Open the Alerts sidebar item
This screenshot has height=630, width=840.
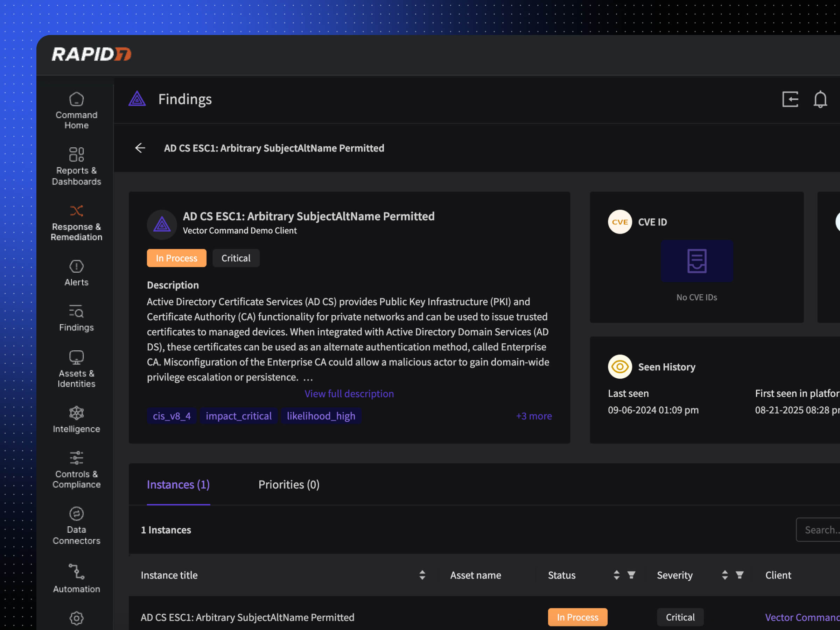point(76,273)
